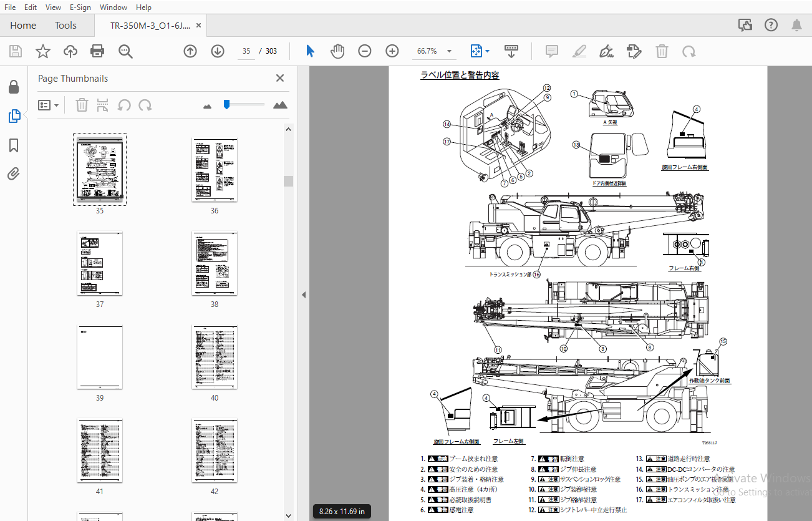The image size is (812, 521).
Task: Select the page 38 thumbnail
Action: 215,264
